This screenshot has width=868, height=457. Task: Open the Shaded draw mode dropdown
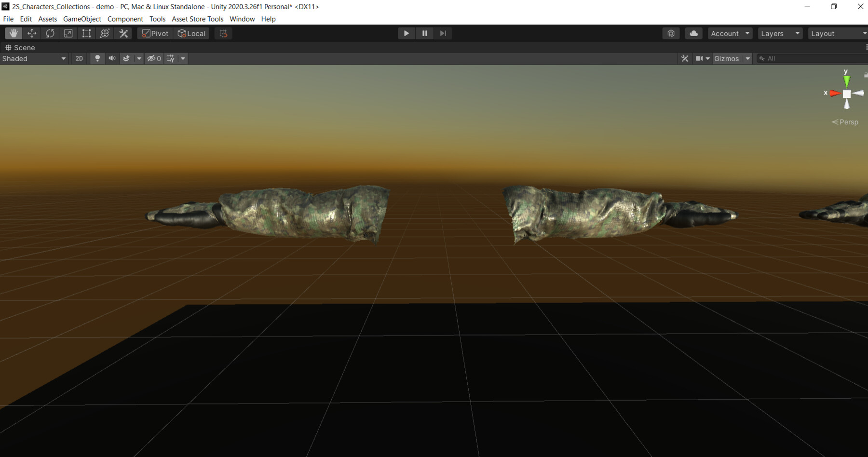pos(34,58)
